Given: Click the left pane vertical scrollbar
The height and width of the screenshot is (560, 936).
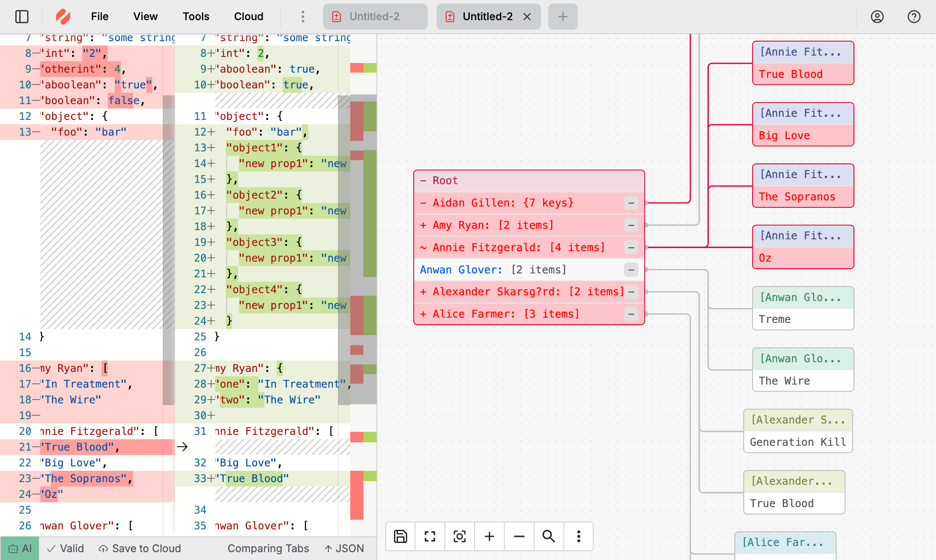Looking at the screenshot, I should 169,249.
